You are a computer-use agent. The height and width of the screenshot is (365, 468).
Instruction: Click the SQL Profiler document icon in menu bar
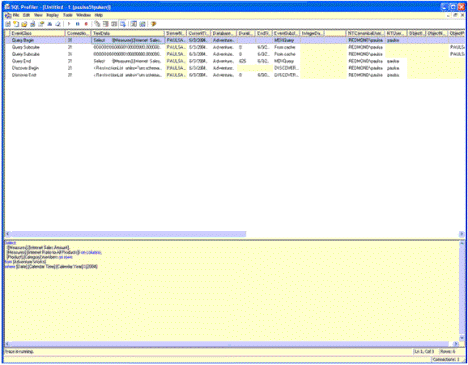coord(8,15)
